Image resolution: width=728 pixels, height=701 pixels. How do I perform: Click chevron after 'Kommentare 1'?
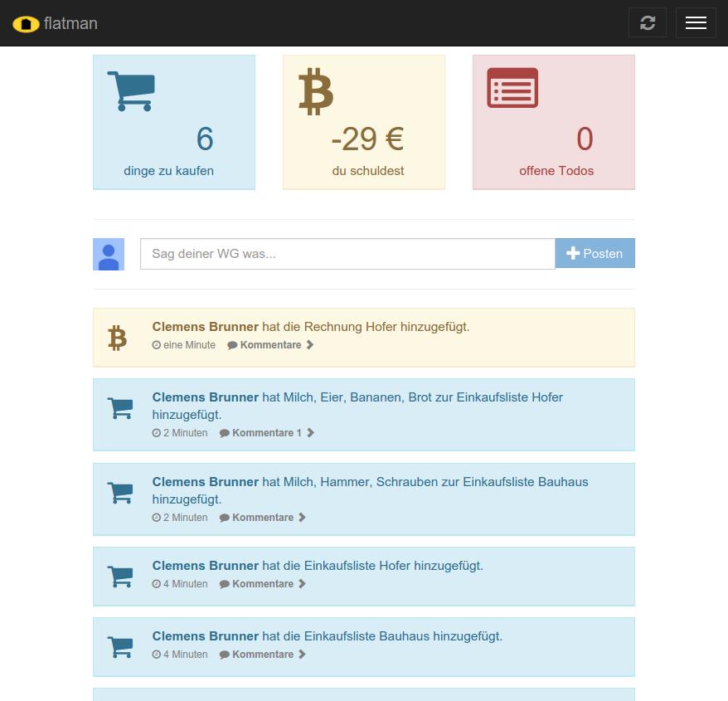point(311,432)
